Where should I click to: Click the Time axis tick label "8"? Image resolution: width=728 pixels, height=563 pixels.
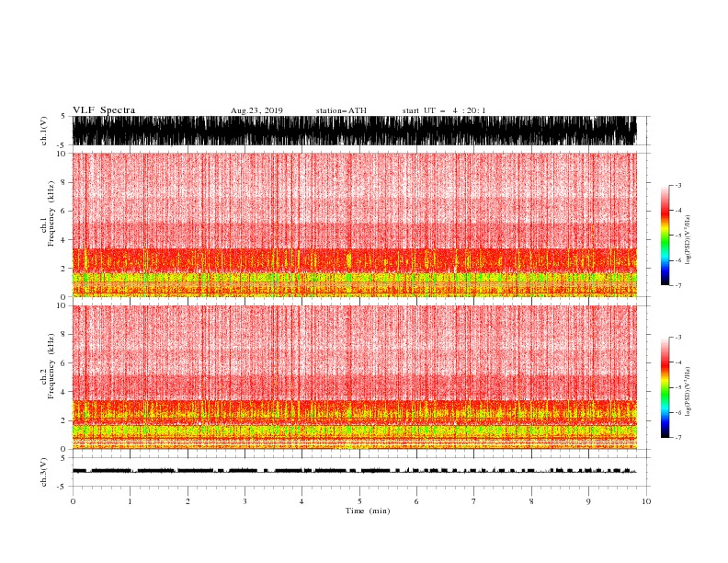point(531,502)
